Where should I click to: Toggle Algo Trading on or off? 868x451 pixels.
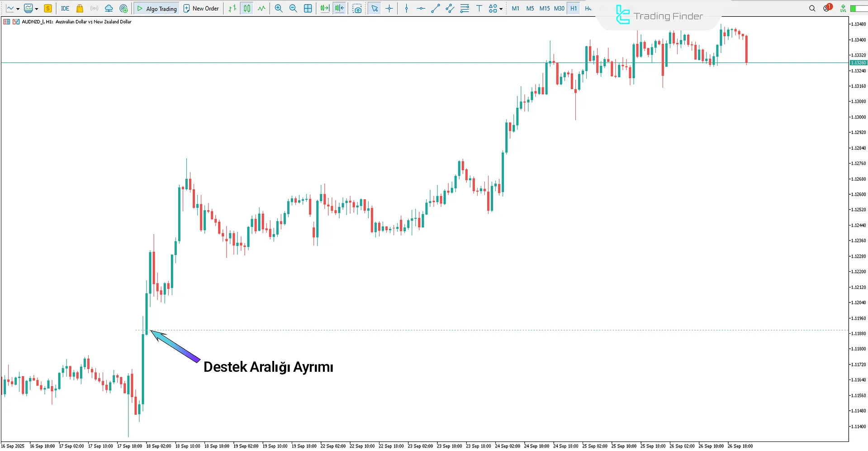point(157,9)
